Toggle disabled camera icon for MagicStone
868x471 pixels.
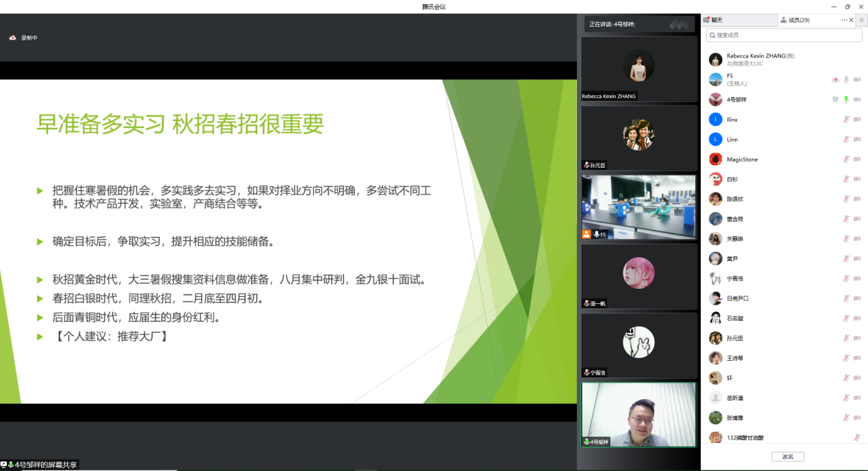coord(857,160)
